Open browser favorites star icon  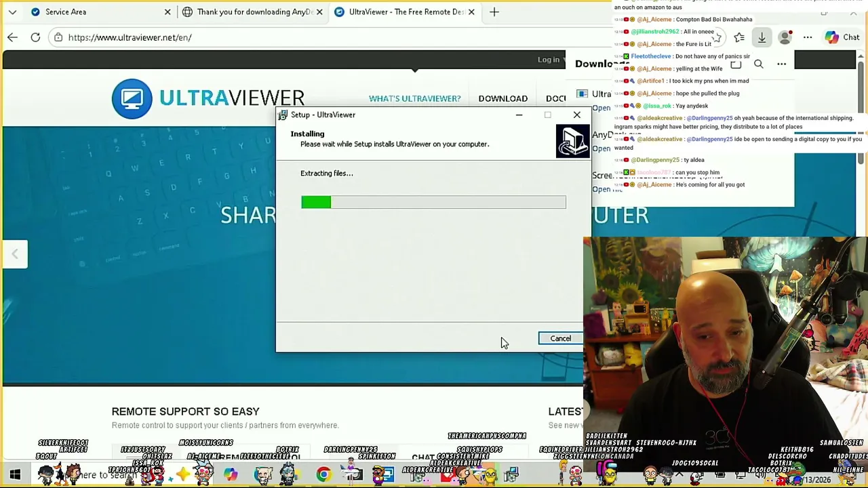(739, 37)
